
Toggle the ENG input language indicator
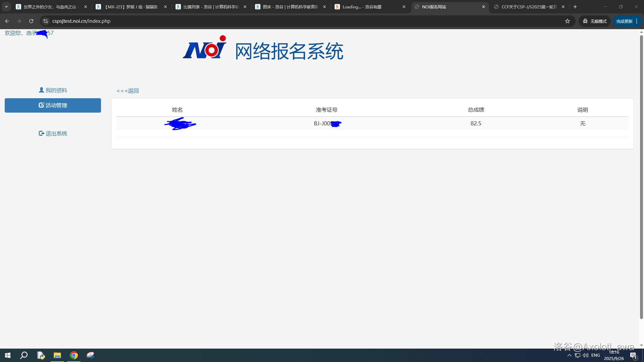(595, 355)
